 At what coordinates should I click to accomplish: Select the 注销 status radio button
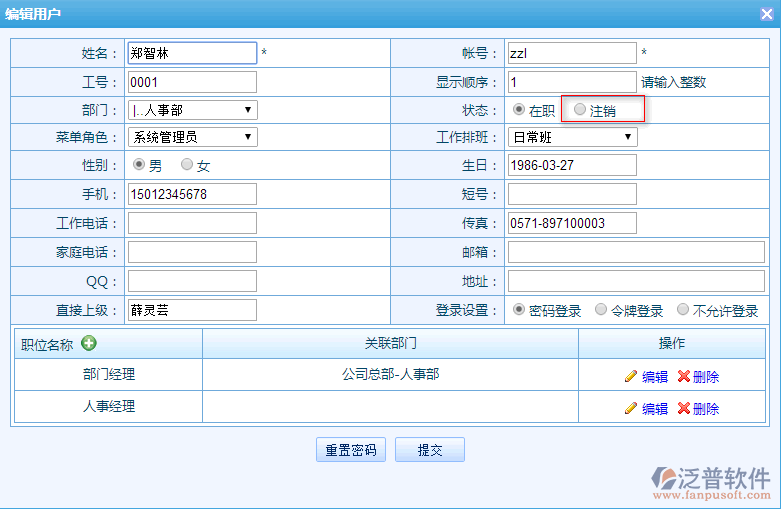click(580, 109)
